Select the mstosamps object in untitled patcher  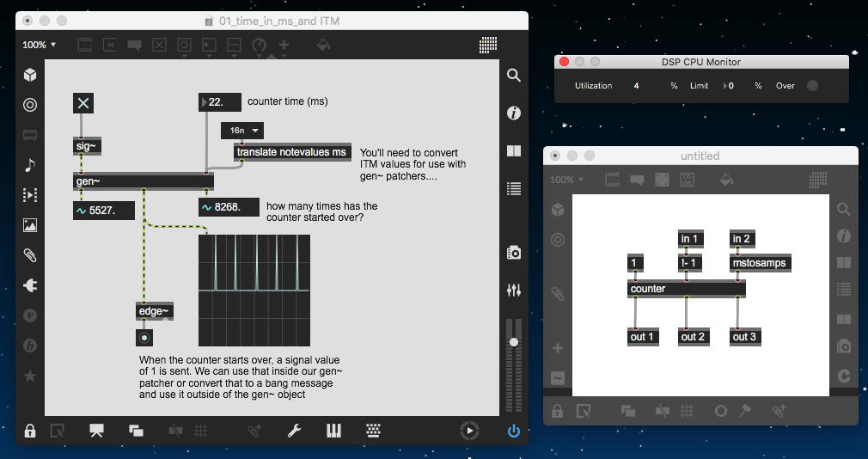click(x=760, y=263)
